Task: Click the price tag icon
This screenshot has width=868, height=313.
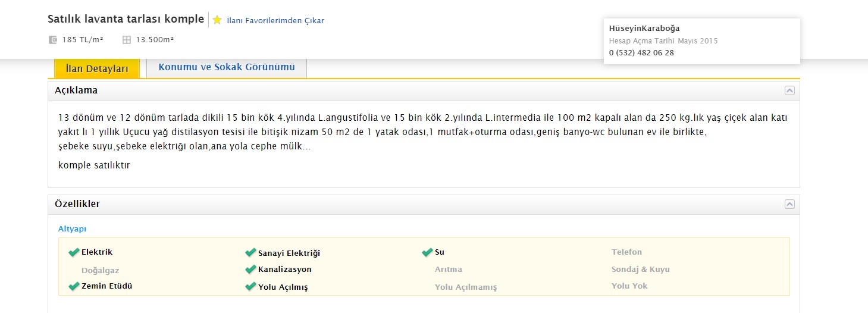Action: pos(53,40)
